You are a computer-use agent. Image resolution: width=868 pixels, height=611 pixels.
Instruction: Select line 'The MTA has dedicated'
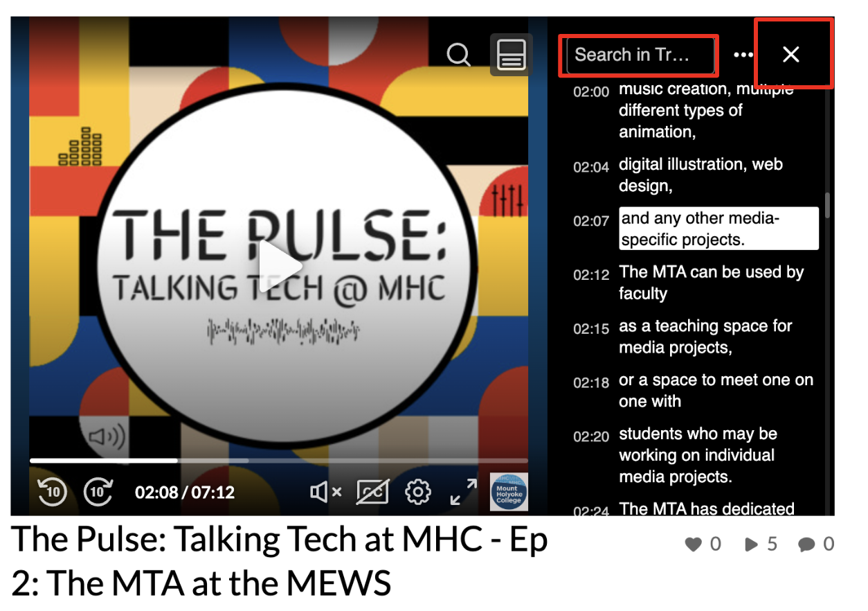click(706, 509)
